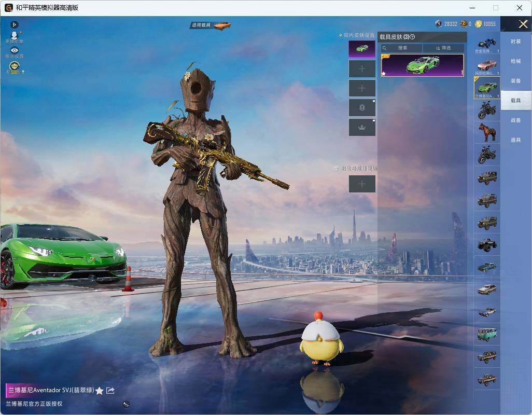Click the help question mark beside 载具皮肤
Viewport: 532px width, 415px height.
pos(413,37)
